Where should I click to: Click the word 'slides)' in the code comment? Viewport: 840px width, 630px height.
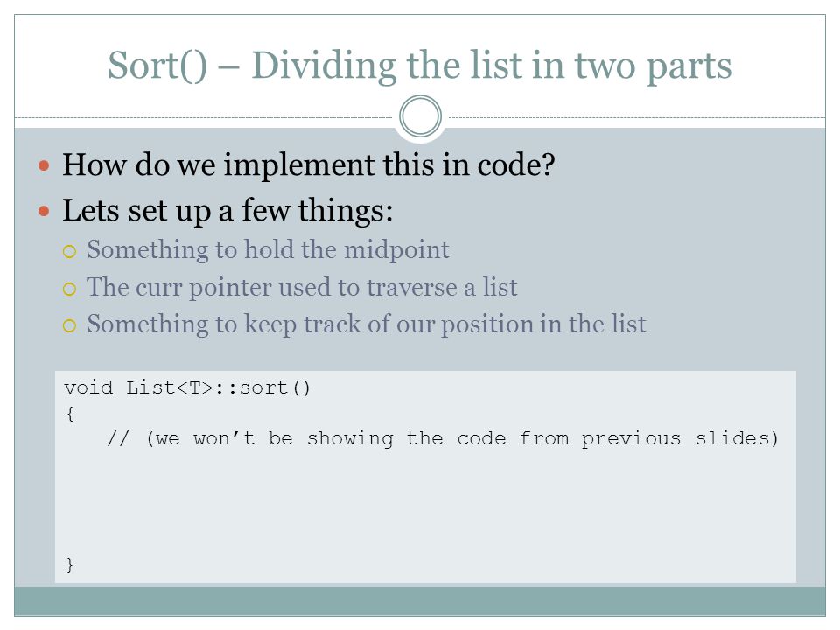pyautogui.click(x=737, y=438)
